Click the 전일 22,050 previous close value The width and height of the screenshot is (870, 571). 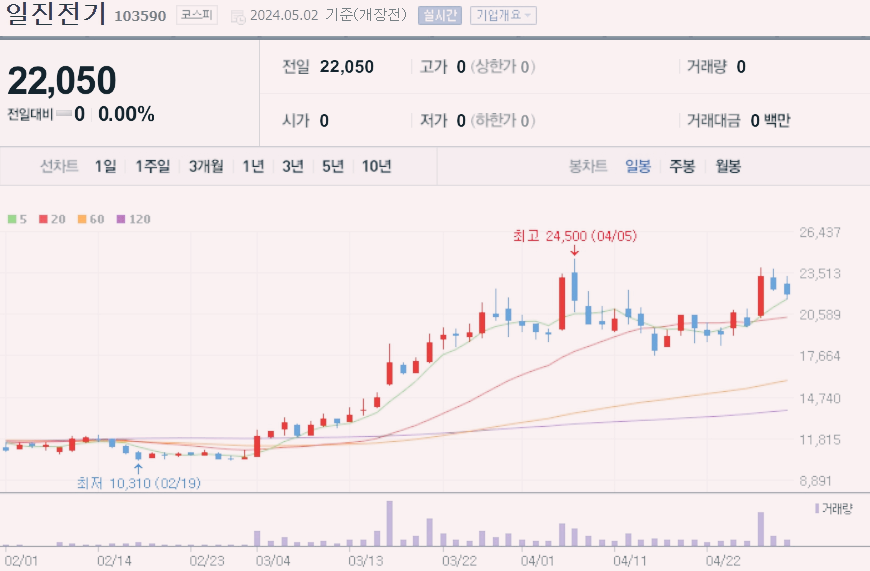click(328, 67)
